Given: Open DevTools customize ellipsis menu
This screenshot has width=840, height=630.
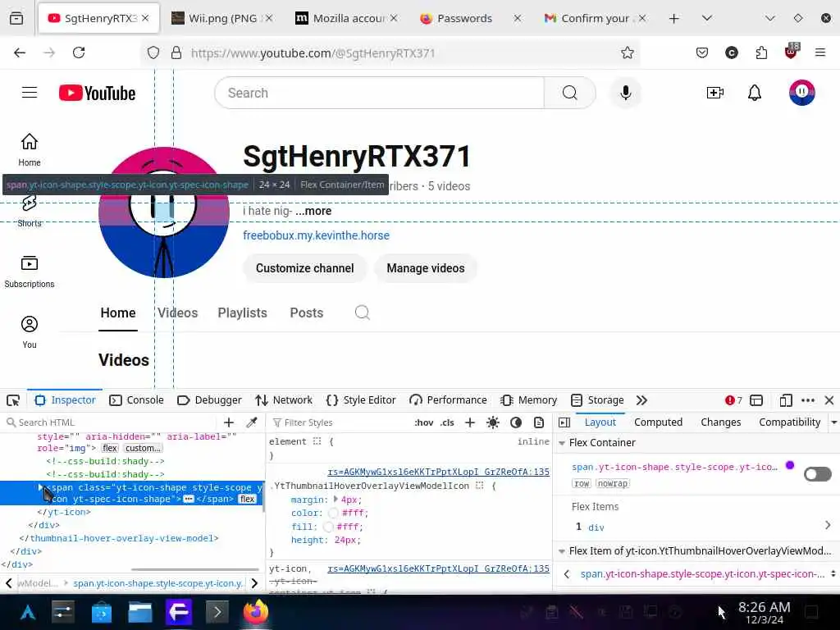Looking at the screenshot, I should pyautogui.click(x=808, y=400).
